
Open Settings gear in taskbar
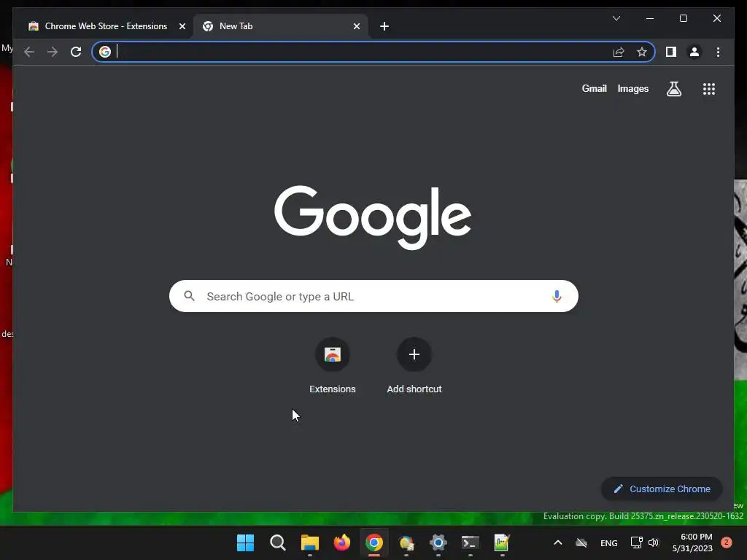pyautogui.click(x=438, y=542)
